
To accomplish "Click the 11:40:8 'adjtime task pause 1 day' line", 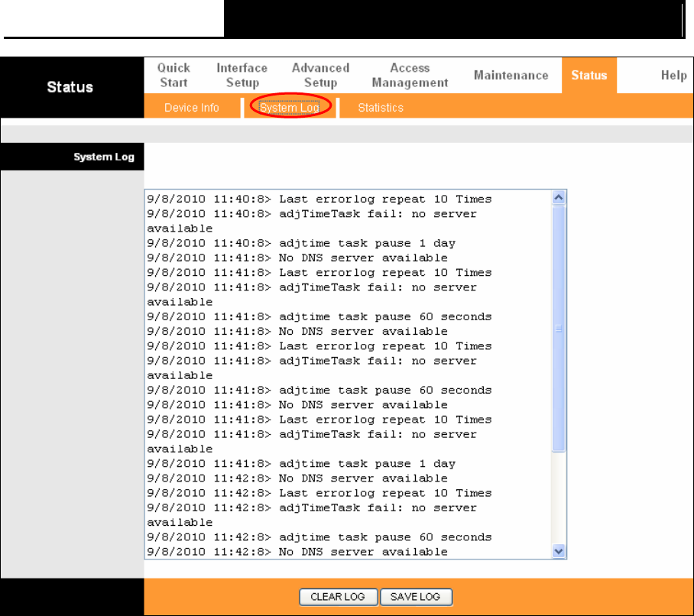I will [301, 243].
